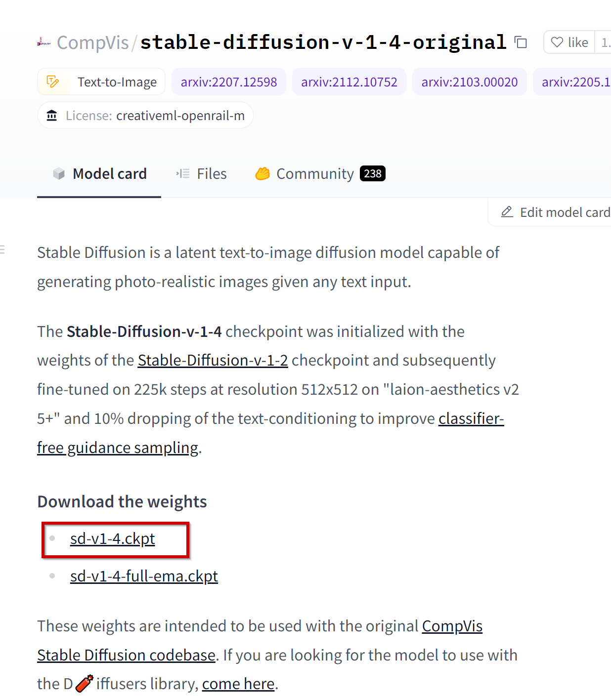Click the pencil Edit model card icon

click(507, 212)
